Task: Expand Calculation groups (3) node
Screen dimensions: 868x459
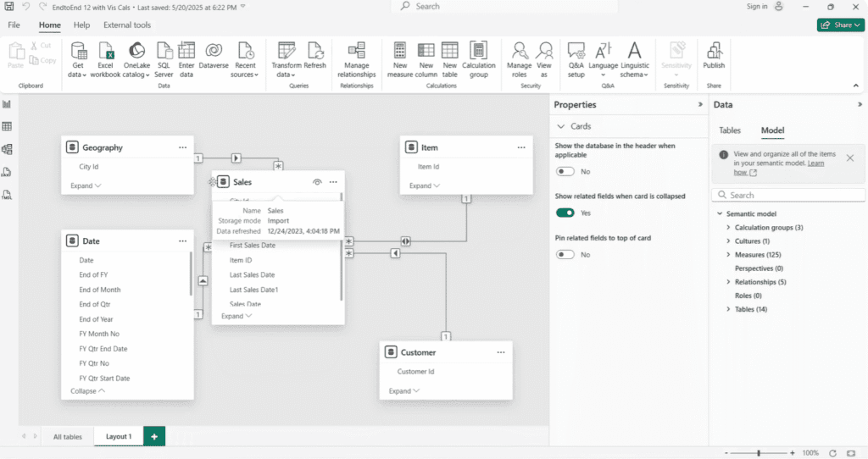Action: tap(728, 227)
